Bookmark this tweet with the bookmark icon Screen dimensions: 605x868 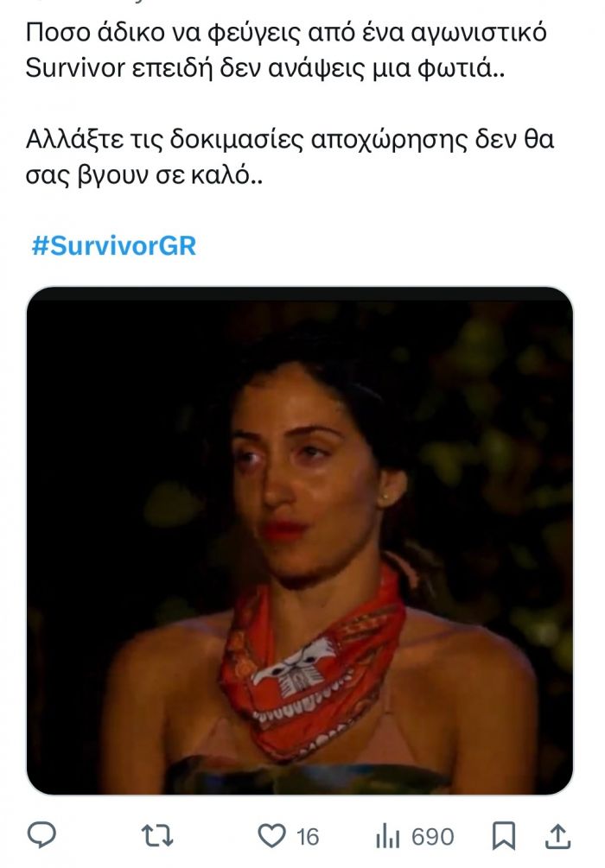coord(504,836)
